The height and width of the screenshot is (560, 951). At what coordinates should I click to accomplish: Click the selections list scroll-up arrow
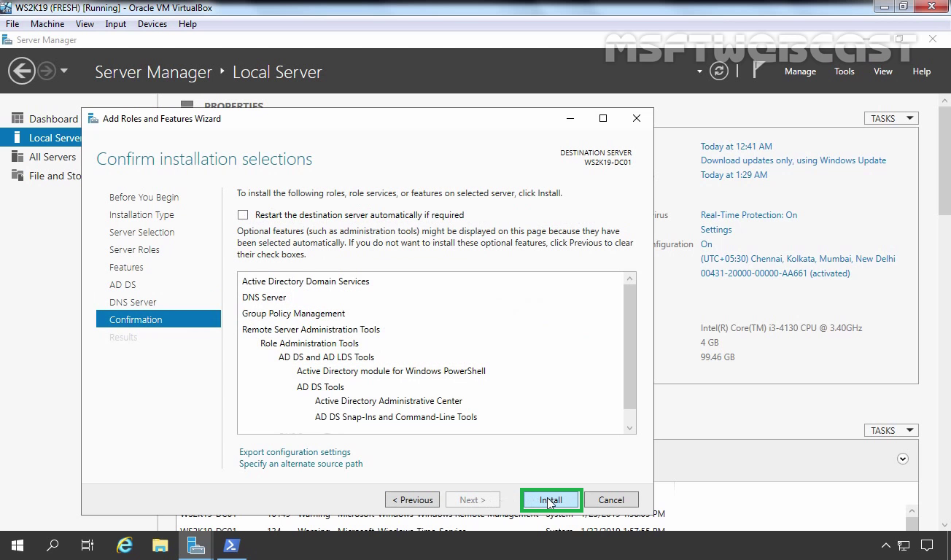pyautogui.click(x=630, y=279)
